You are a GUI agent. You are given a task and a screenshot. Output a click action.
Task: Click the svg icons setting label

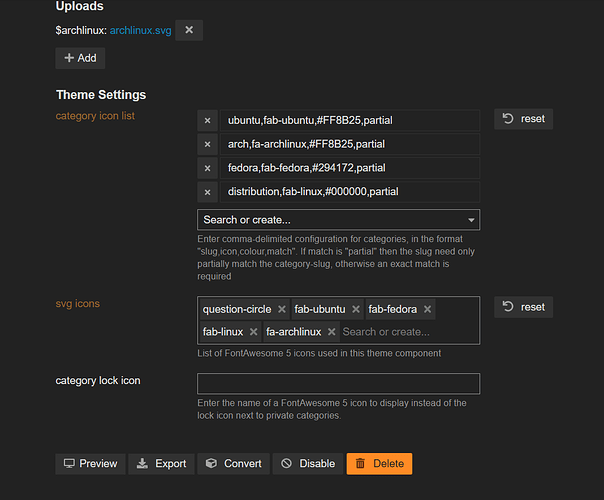pyautogui.click(x=77, y=304)
